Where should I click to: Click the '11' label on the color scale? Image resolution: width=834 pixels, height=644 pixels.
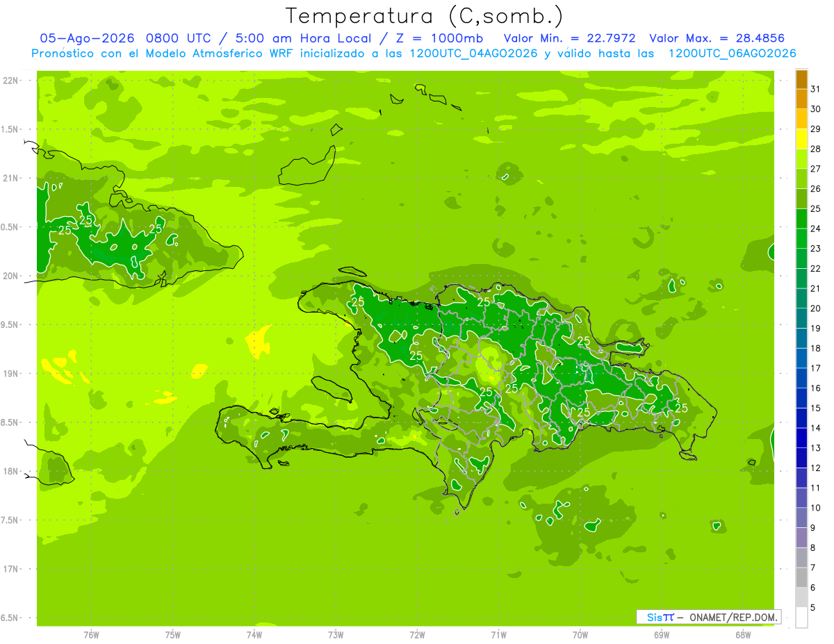click(816, 488)
